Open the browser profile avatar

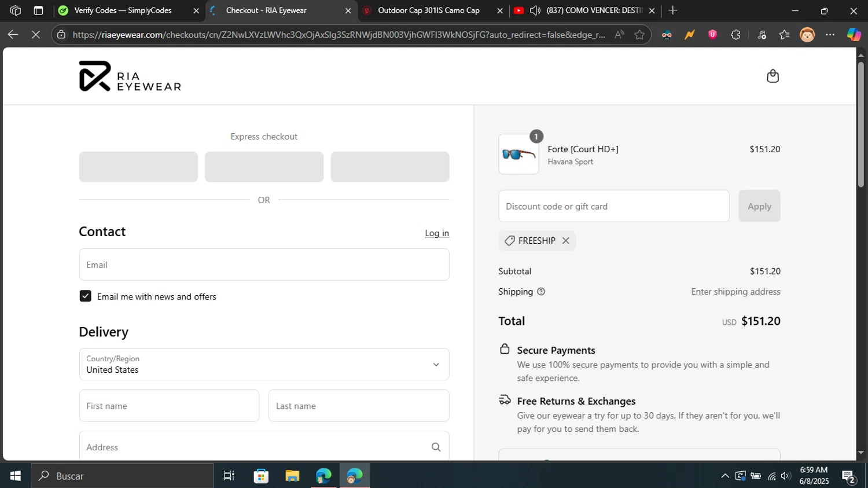(807, 35)
